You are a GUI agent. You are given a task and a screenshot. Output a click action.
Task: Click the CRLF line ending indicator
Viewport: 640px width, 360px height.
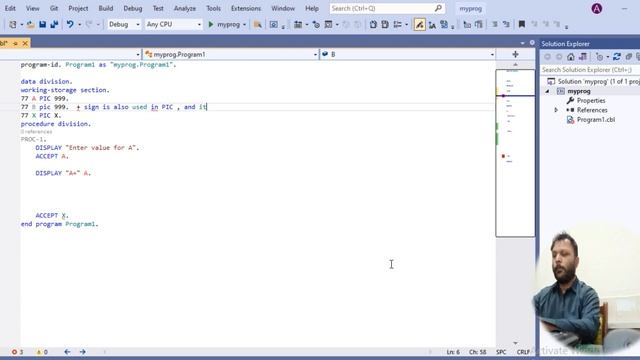pyautogui.click(x=523, y=352)
